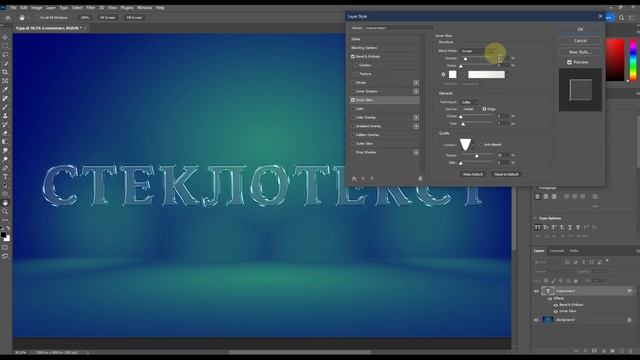The width and height of the screenshot is (640, 360).
Task: Open the search icon at top right
Action: [x=621, y=18]
